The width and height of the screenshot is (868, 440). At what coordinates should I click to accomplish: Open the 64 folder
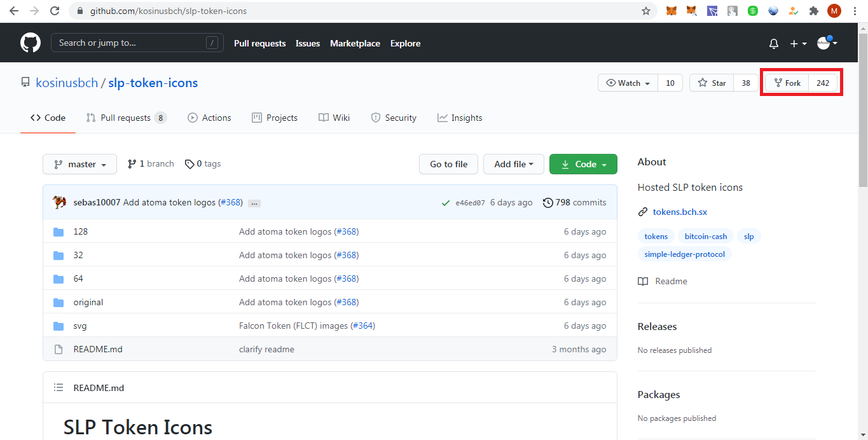[x=78, y=278]
